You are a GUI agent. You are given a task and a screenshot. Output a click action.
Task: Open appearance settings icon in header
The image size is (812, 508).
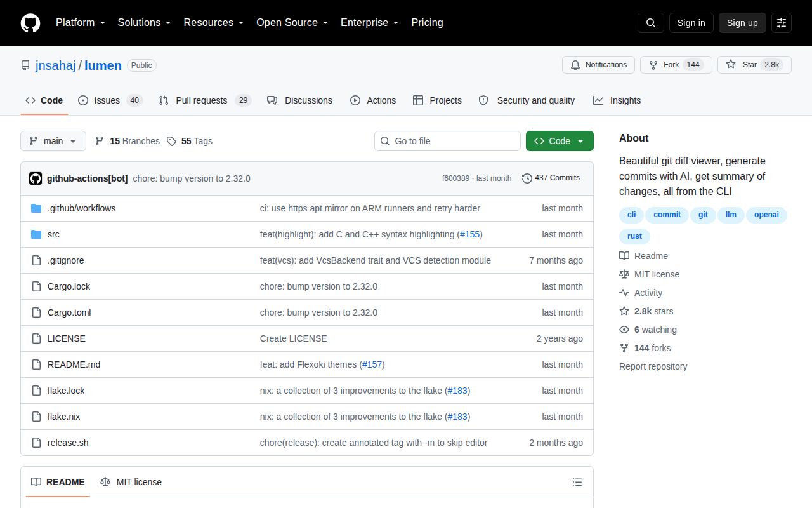(x=782, y=23)
